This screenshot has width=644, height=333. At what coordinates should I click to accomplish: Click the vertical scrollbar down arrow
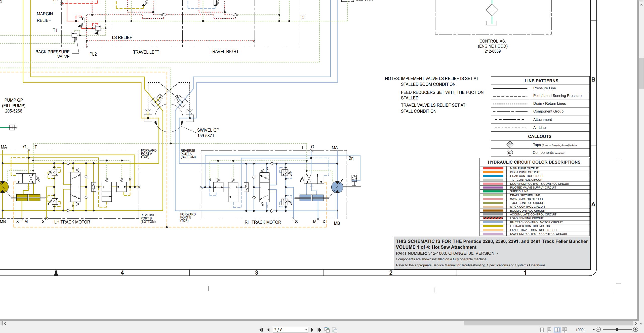[x=641, y=323]
